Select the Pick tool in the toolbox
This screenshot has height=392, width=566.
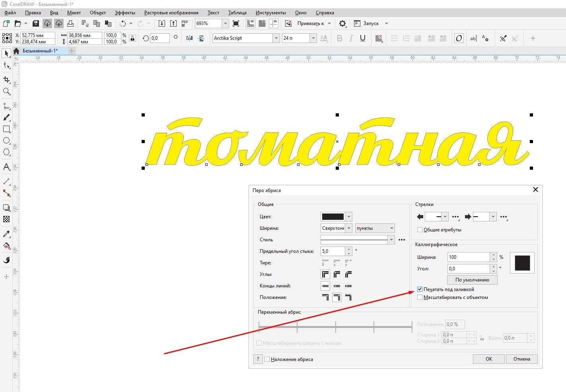pyautogui.click(x=6, y=53)
